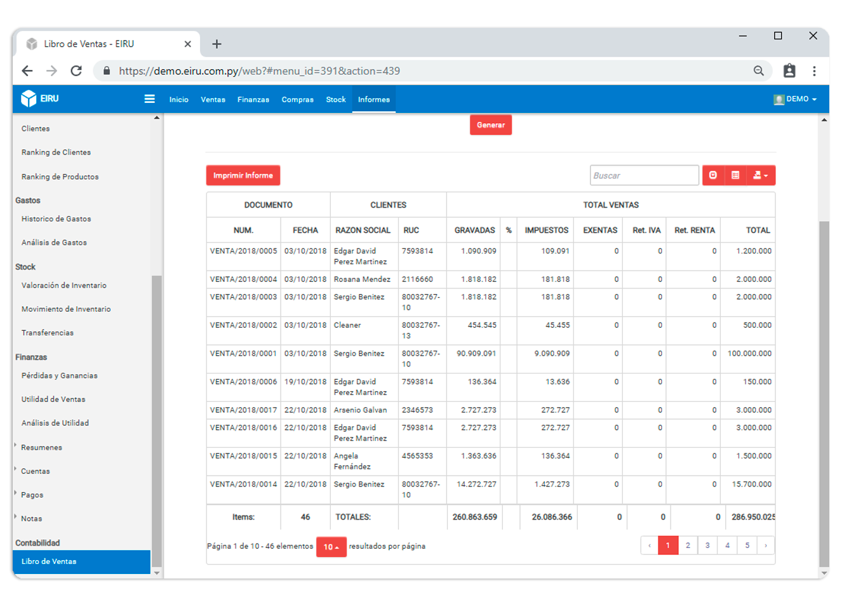Click the browser address bar URL

tap(259, 71)
